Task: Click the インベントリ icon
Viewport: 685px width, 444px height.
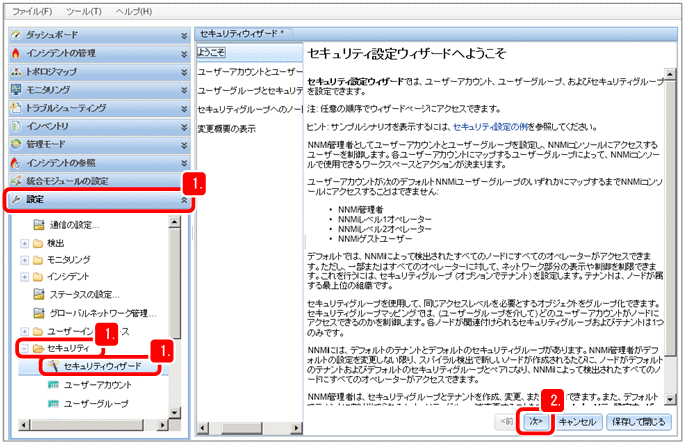Action: click(16, 126)
